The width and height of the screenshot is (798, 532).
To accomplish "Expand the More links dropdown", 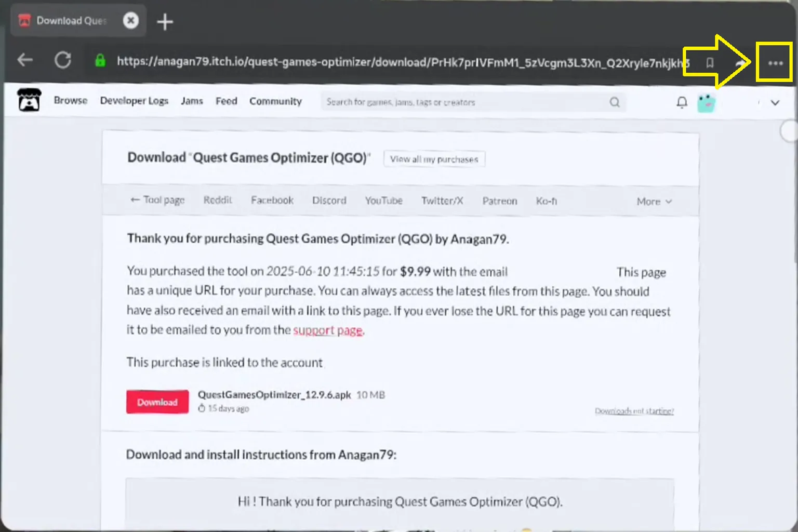I will tap(654, 202).
